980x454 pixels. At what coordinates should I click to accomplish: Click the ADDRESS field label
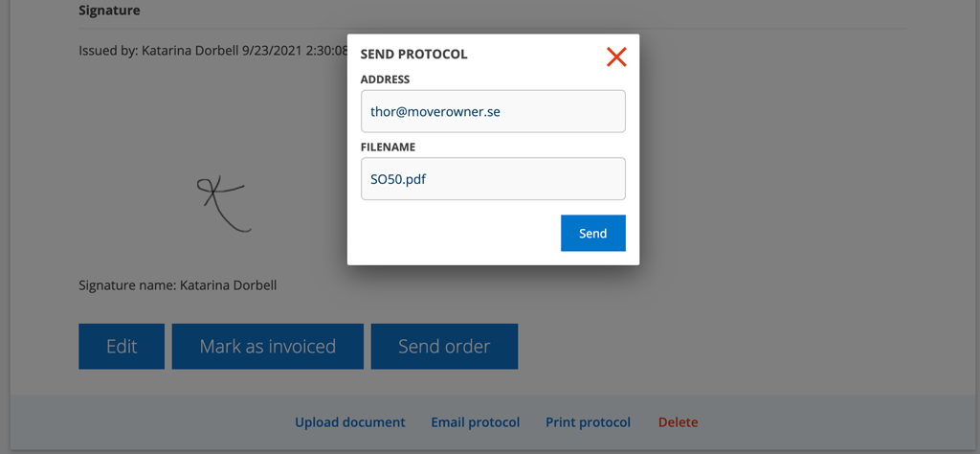pos(385,79)
